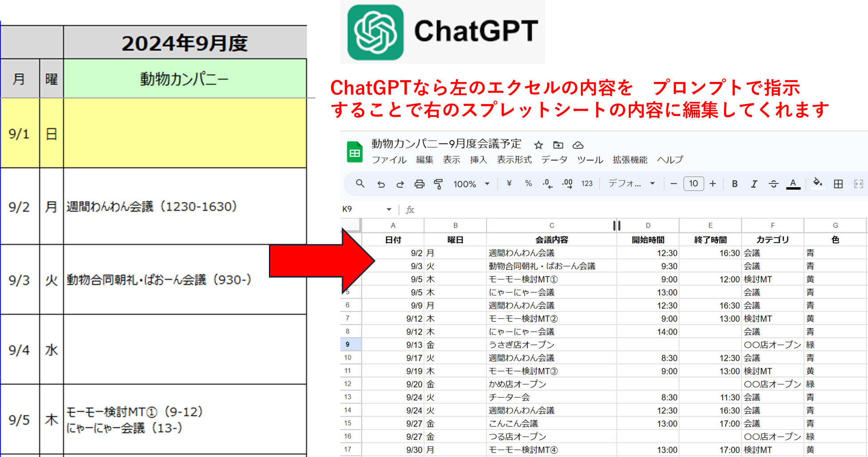The height and width of the screenshot is (457, 868).
Task: Select column G header
Action: coord(835,225)
